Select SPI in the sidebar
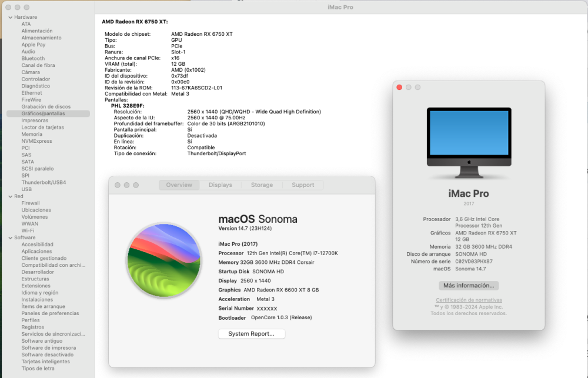The height and width of the screenshot is (378, 588). pyautogui.click(x=25, y=176)
